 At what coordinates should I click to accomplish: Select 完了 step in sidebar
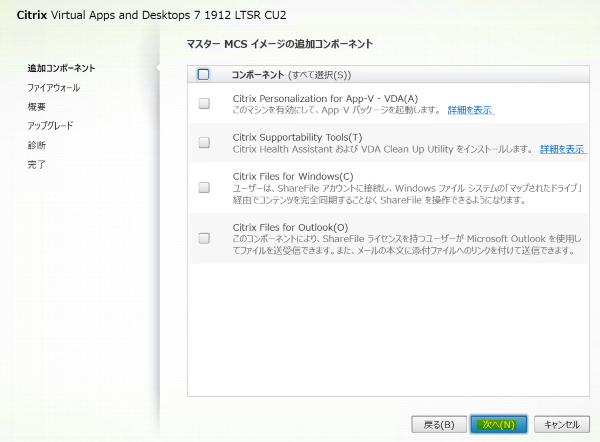point(36,165)
